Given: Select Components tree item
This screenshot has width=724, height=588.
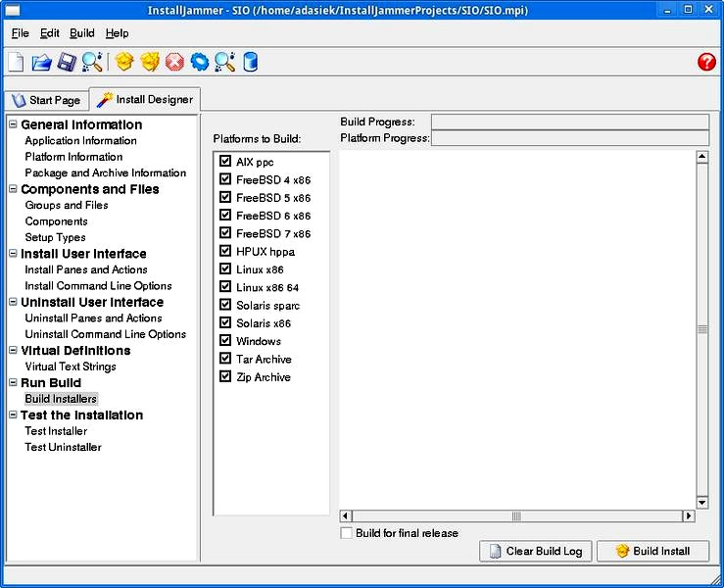Looking at the screenshot, I should coord(56,221).
